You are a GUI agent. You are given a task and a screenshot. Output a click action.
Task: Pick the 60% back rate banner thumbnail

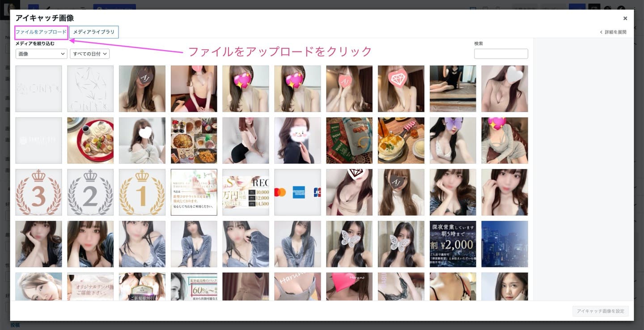(194, 286)
